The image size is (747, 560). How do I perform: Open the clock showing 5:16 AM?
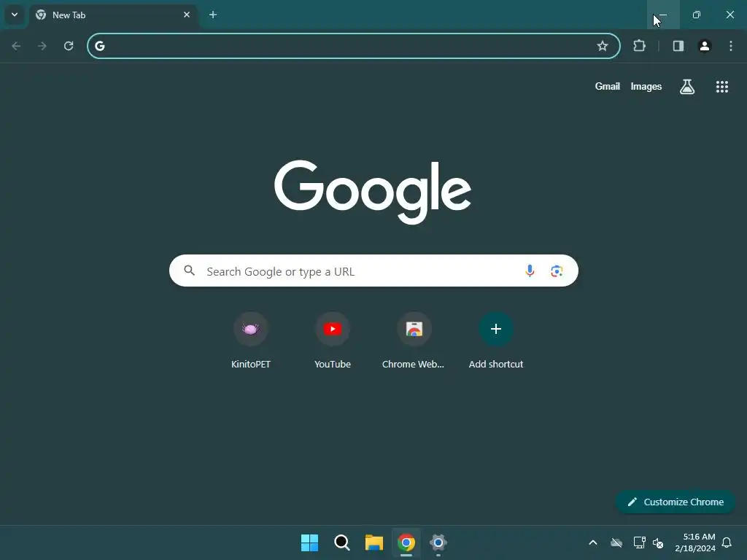(695, 542)
